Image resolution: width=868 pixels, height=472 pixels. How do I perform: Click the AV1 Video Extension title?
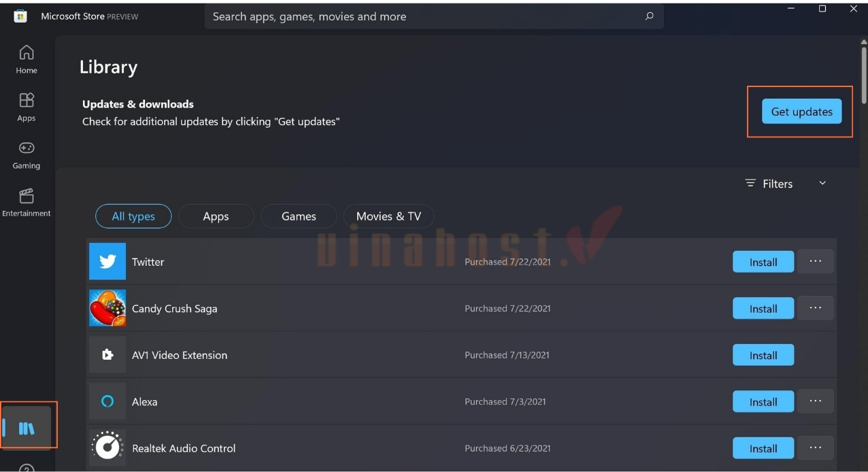point(180,355)
